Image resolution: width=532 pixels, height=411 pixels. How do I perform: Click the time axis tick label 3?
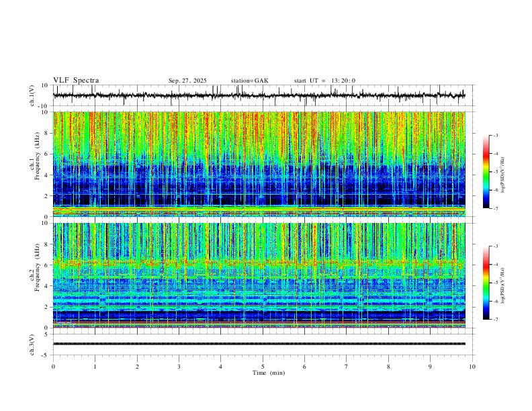179,367
